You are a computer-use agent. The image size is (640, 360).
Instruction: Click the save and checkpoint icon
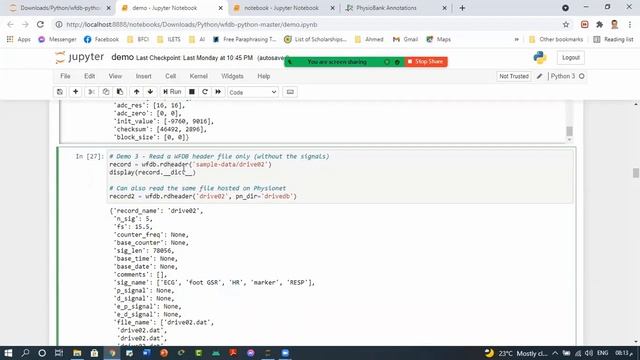pos(60,92)
